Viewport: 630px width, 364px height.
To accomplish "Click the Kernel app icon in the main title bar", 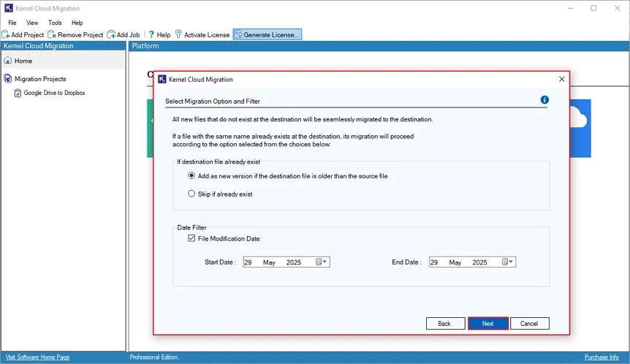I will click(9, 8).
